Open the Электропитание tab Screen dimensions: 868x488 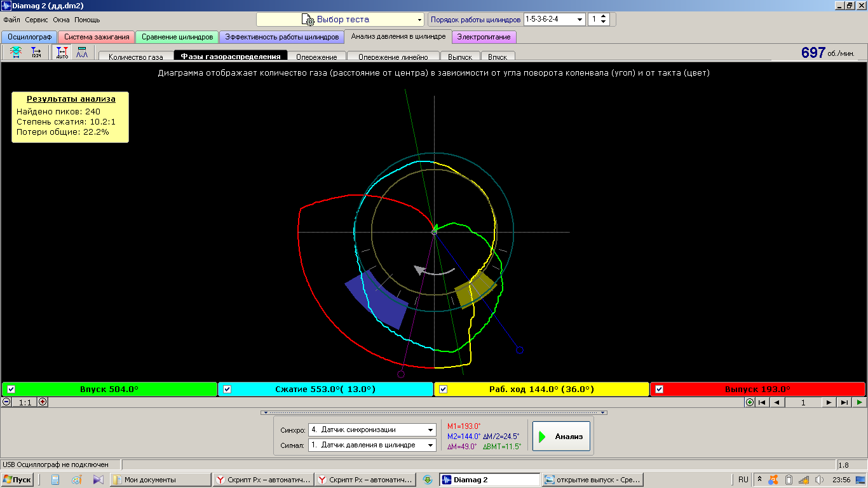click(x=484, y=37)
